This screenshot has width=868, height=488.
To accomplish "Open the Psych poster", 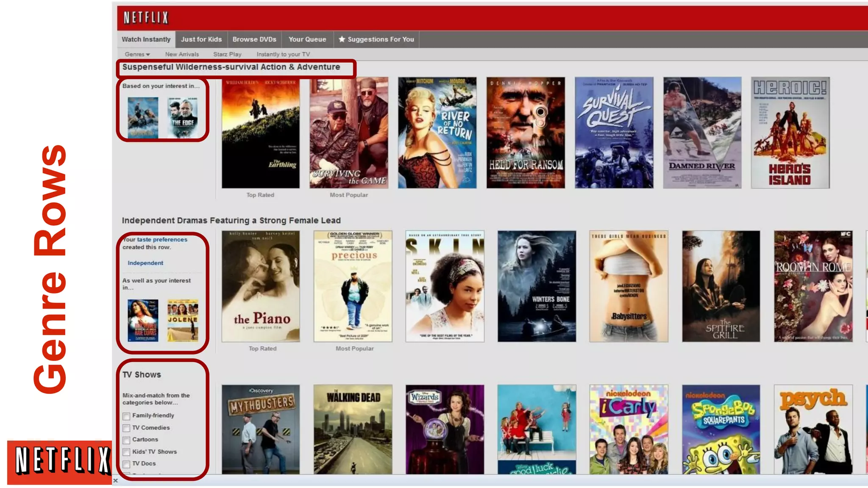I will pos(813,429).
